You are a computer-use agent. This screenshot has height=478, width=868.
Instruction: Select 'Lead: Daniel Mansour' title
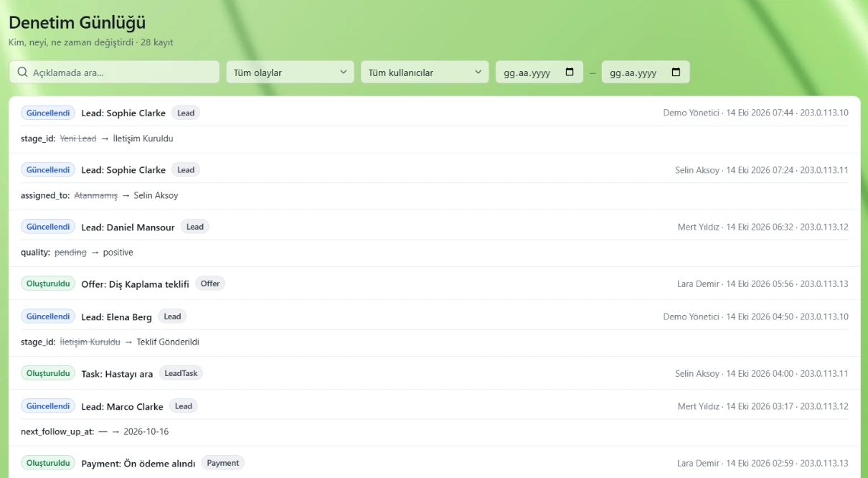pyautogui.click(x=128, y=227)
